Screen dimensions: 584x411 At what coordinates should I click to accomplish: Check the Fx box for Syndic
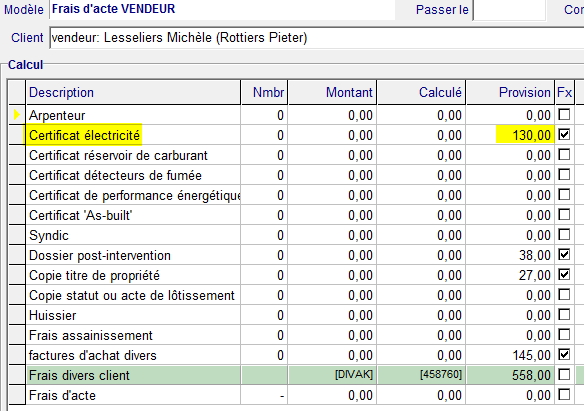564,235
